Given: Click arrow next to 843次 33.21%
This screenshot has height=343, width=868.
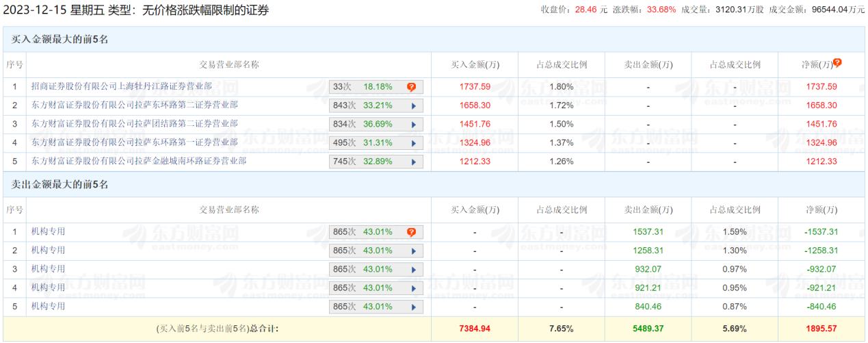Looking at the screenshot, I should (x=413, y=106).
